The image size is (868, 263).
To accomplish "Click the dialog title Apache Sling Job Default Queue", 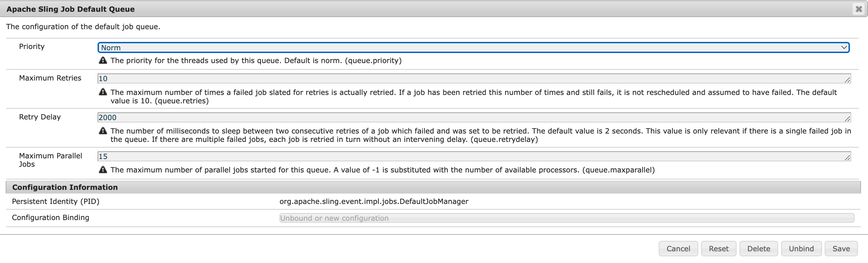I will click(x=70, y=9).
